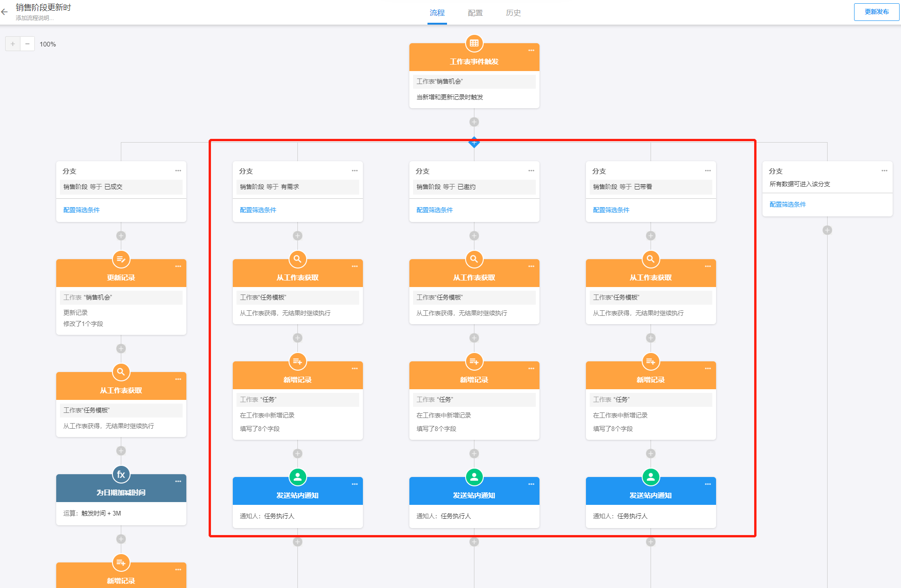Switch to the 配置 tab
901x588 pixels.
tap(475, 13)
